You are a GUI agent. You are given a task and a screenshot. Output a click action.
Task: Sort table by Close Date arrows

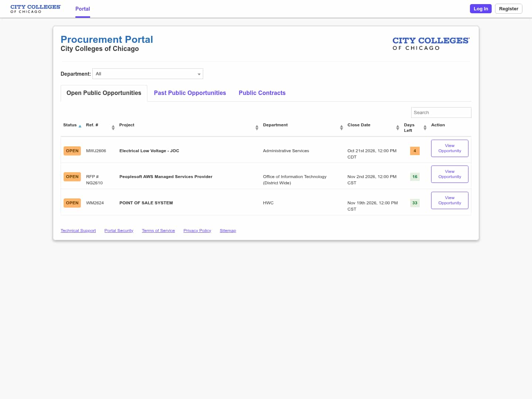398,127
